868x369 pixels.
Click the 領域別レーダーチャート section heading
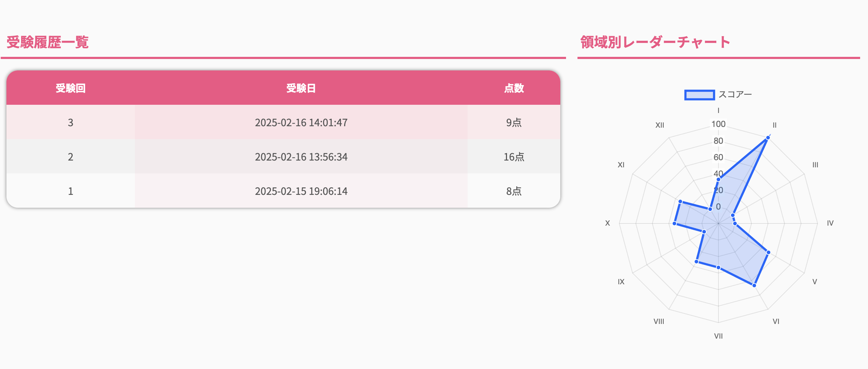coord(655,42)
